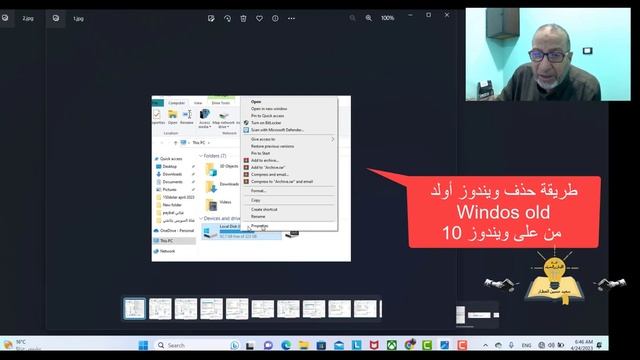Open the Mail app on the taskbar
The height and width of the screenshot is (360, 640).
[339, 345]
